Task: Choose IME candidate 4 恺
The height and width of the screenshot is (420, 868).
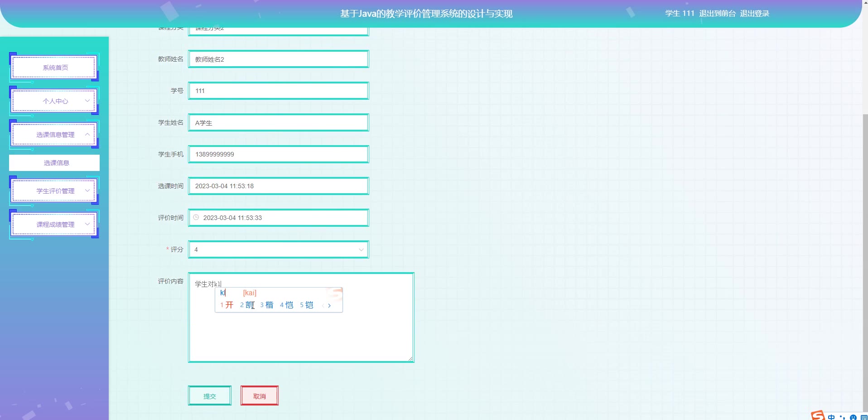Action: [x=287, y=305]
